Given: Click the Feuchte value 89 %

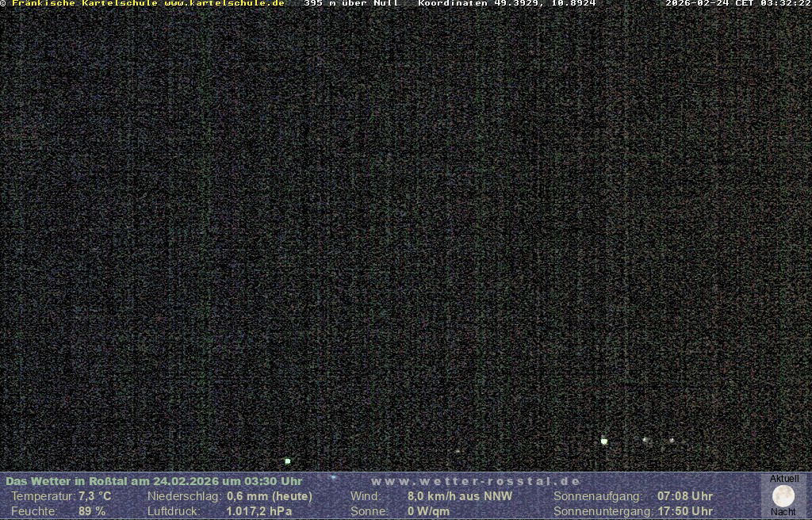Looking at the screenshot, I should tap(92, 511).
